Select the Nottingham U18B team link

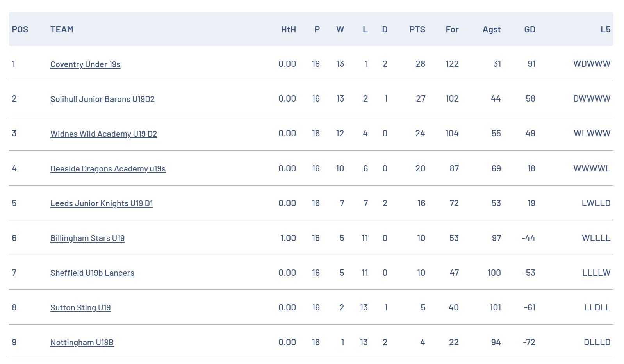pyautogui.click(x=82, y=343)
